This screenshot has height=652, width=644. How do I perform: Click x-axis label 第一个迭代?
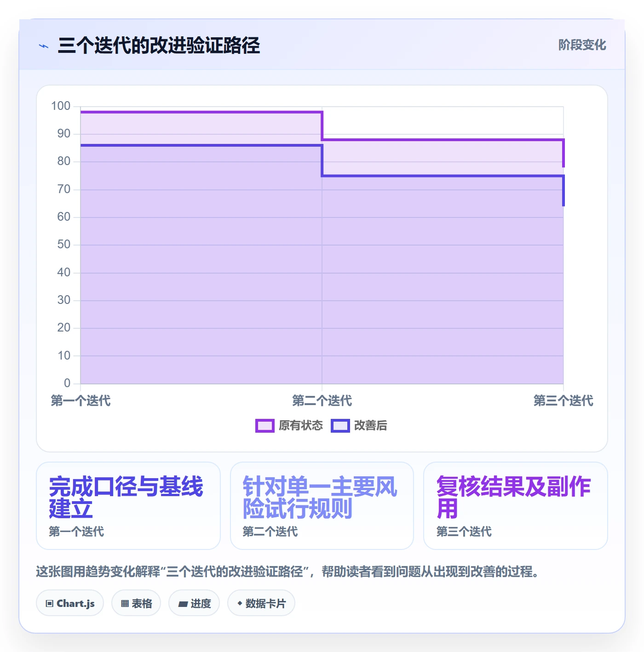80,401
